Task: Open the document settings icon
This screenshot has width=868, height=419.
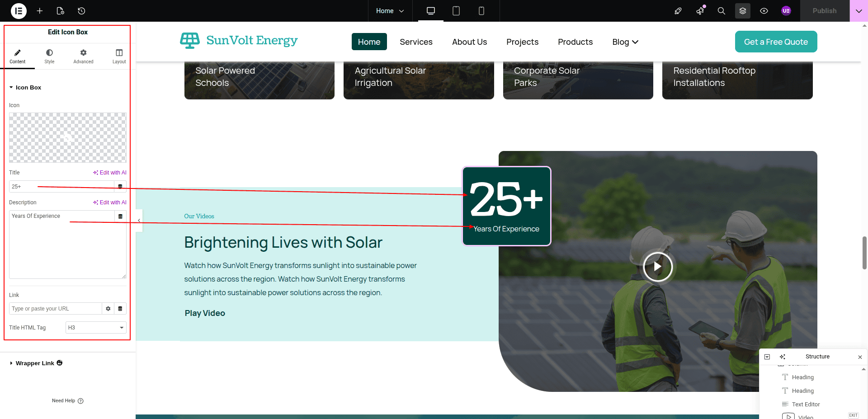Action: click(61, 11)
